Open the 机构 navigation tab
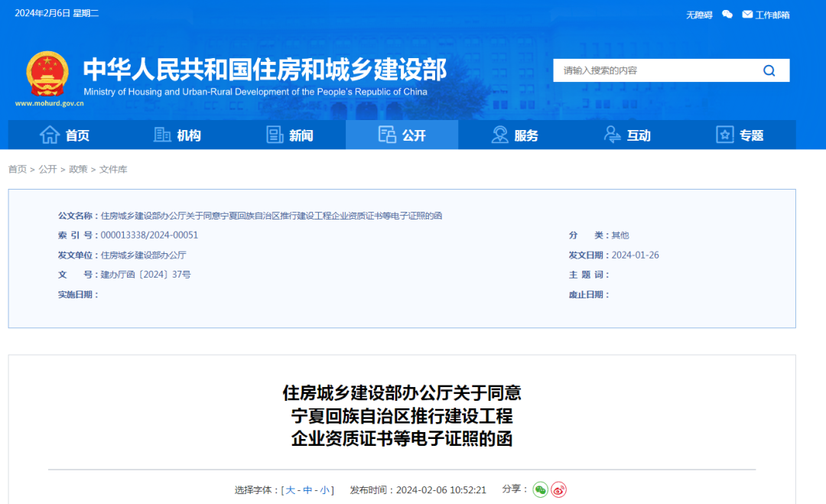This screenshot has height=504, width=826. [x=177, y=135]
